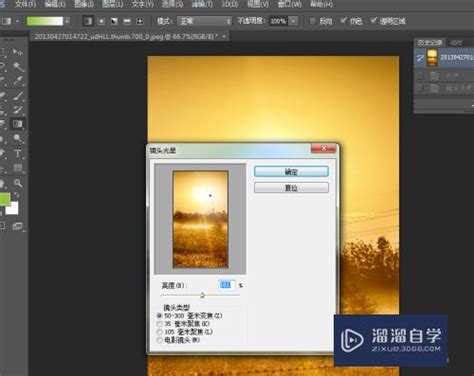Close the Lens Flare dialog
This screenshot has width=474, height=376.
pyautogui.click(x=323, y=148)
